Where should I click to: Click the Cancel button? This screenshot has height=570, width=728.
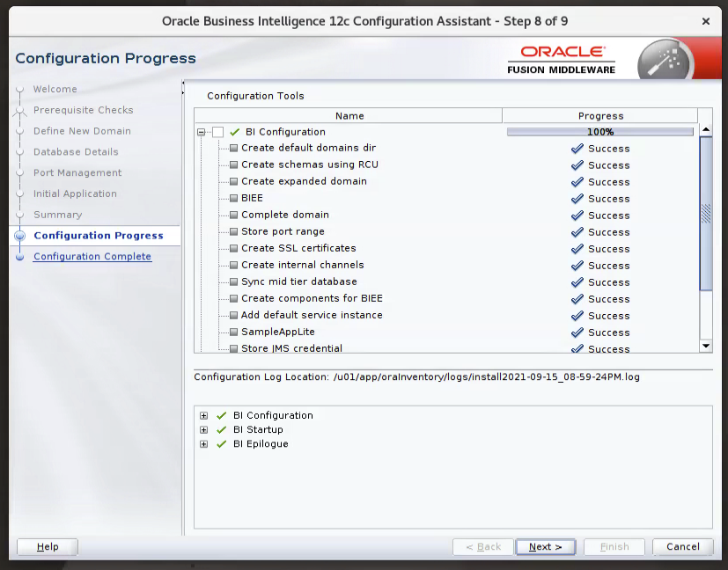click(682, 547)
